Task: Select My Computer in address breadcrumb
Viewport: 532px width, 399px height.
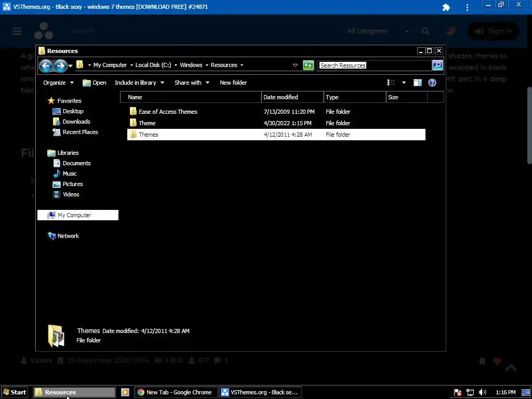Action: (x=110, y=65)
